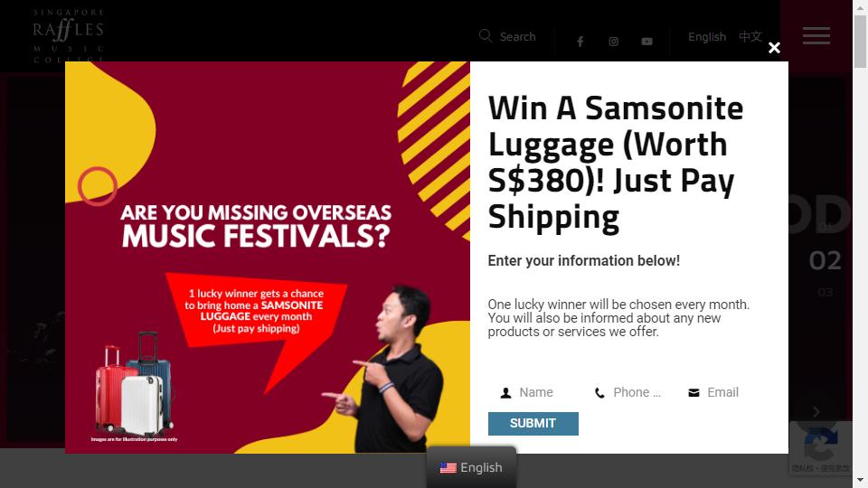The height and width of the screenshot is (488, 868).
Task: Focus the Phone input field
Action: click(x=627, y=392)
